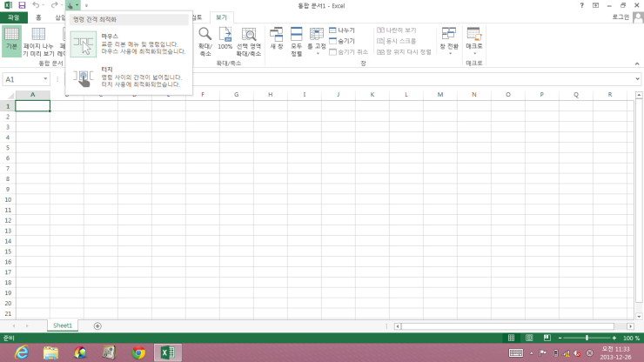The width and height of the screenshot is (644, 362).
Task: Switch to the 보기 (View) ribbon tab
Action: pyautogui.click(x=221, y=17)
